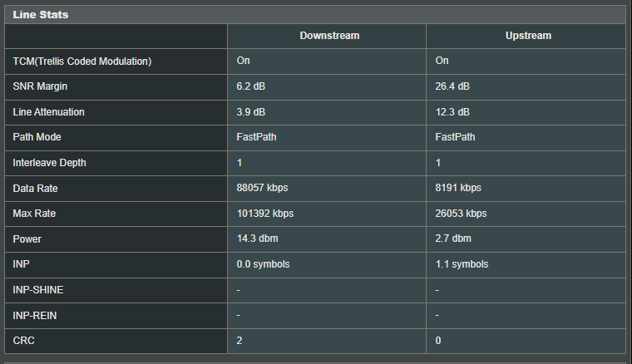Click the downstream Power 14.3 dbm value
Viewport: 632px width, 364px height.
[x=257, y=239]
